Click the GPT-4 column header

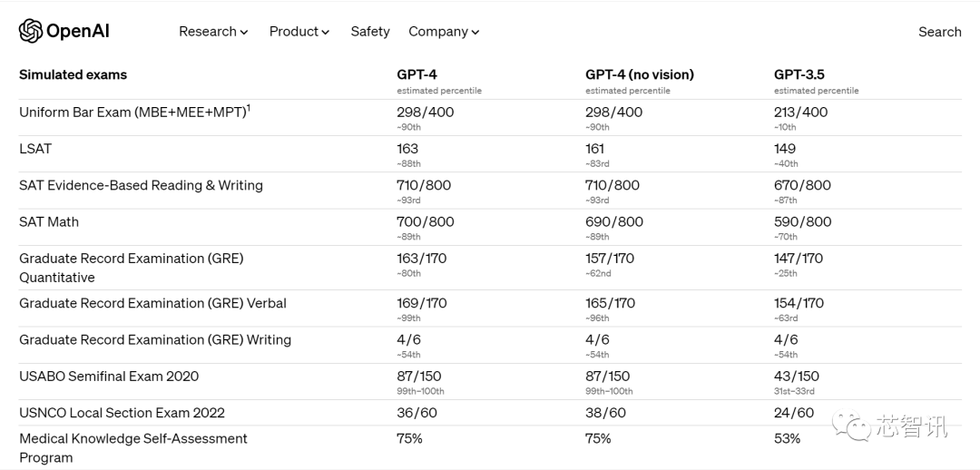coord(416,74)
